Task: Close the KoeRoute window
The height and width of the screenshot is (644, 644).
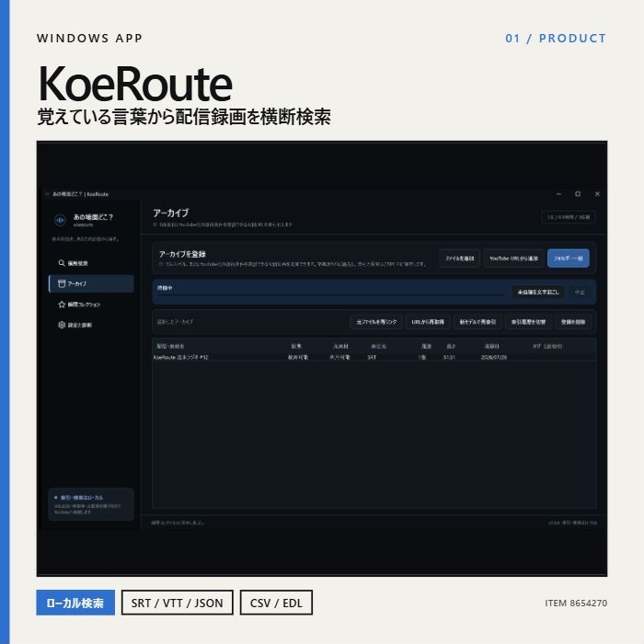Action: (x=597, y=194)
